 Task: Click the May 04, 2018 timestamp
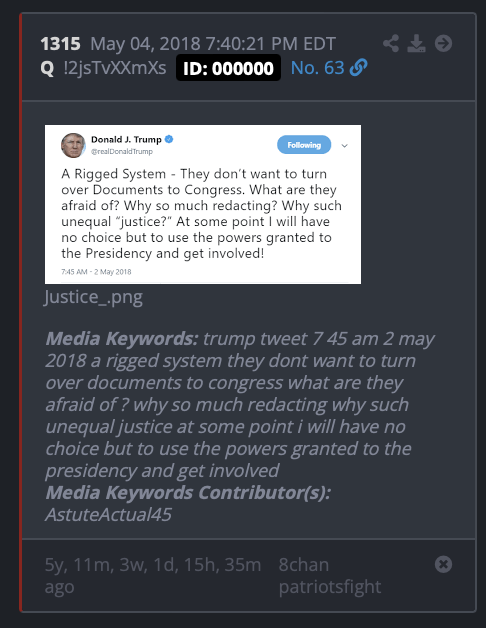pos(213,44)
